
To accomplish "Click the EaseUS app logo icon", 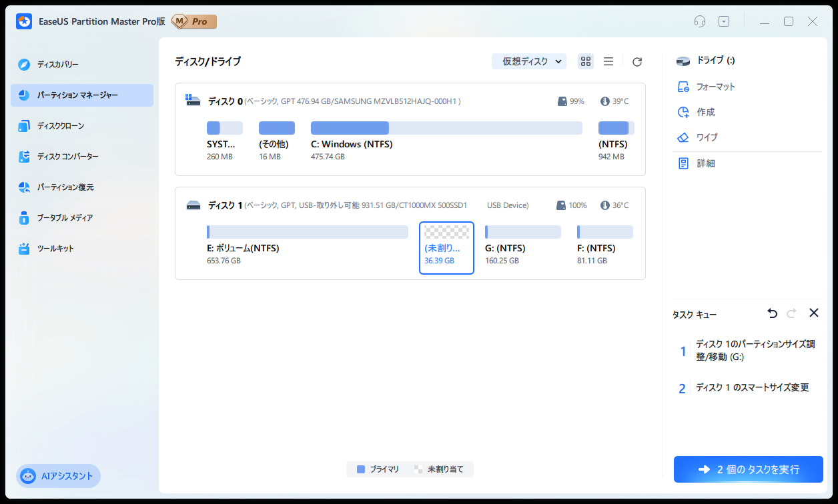I will click(x=24, y=21).
